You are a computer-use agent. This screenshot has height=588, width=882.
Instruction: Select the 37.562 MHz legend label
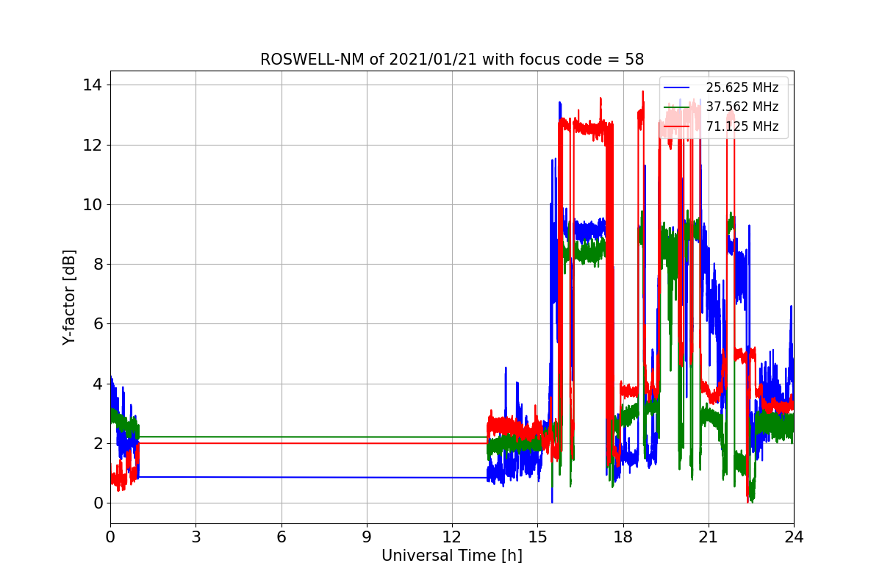coord(742,107)
